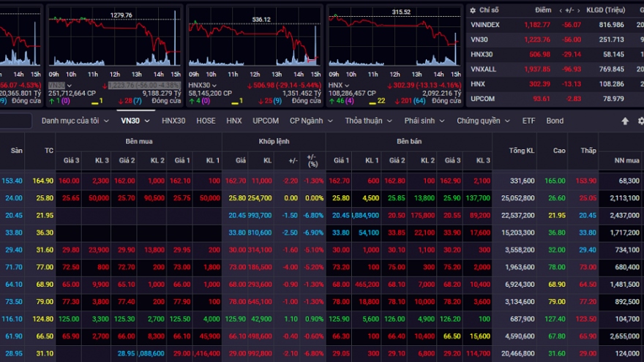This screenshot has height=362, width=644.
Task: Click the search input left of Danh mục
Action: coord(16,121)
